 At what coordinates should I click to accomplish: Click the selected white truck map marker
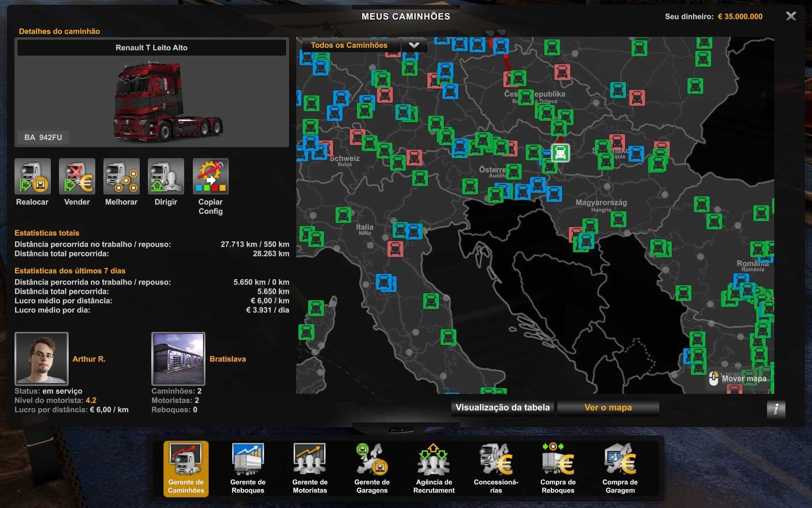(560, 153)
